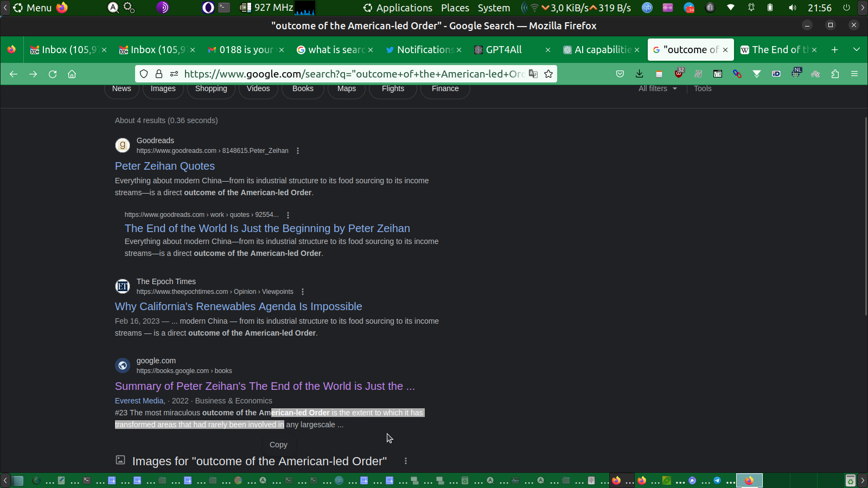
Task: Open the Places menu
Action: (x=455, y=8)
